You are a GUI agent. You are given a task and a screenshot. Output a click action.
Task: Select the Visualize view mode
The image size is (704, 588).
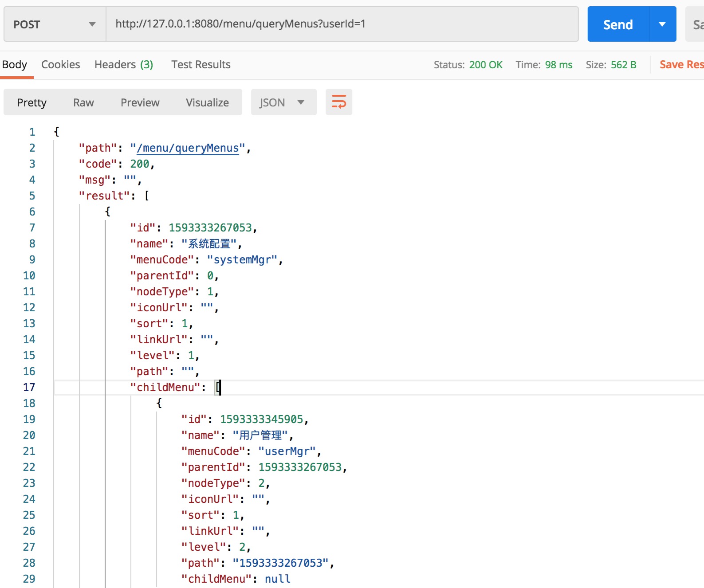pos(207,102)
